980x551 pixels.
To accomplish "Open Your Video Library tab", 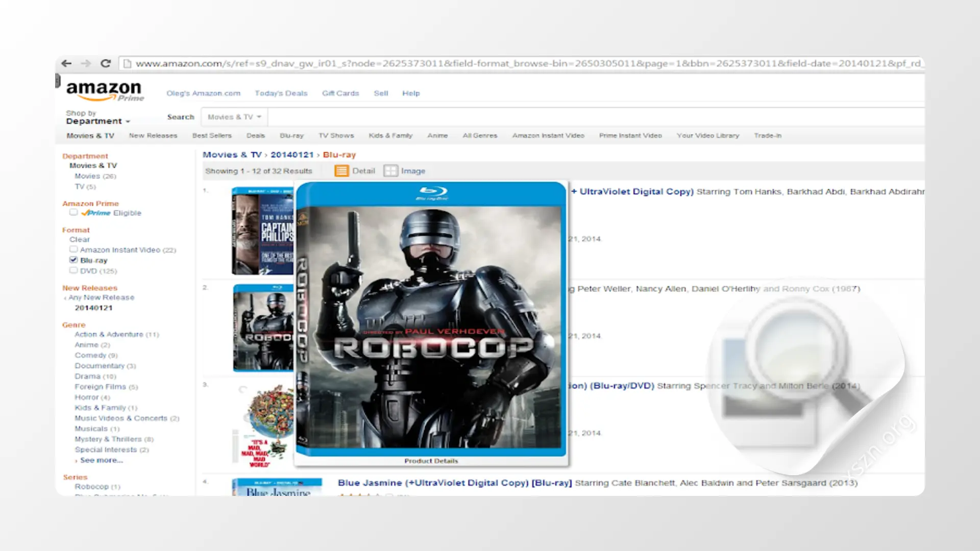I will (708, 136).
